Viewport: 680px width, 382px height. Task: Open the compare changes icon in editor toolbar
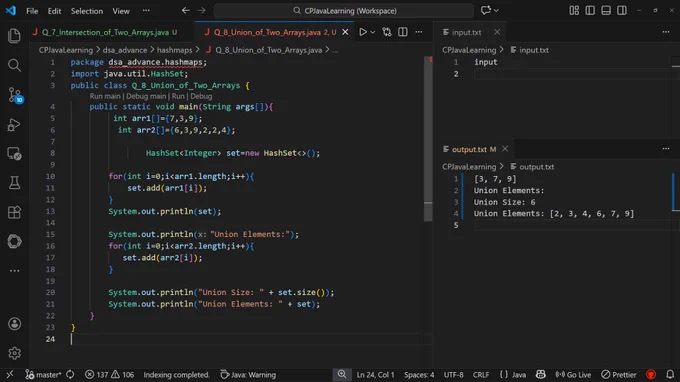coord(386,32)
